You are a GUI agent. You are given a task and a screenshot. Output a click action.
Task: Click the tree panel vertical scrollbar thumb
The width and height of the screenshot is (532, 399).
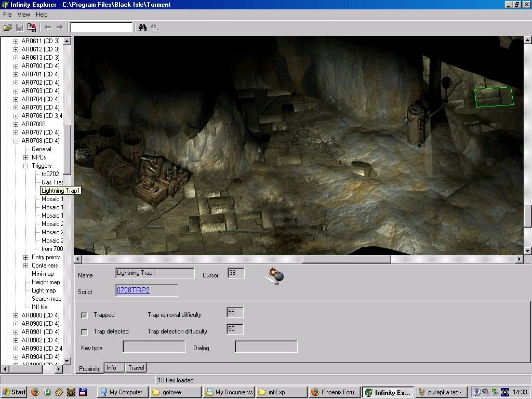[67, 149]
